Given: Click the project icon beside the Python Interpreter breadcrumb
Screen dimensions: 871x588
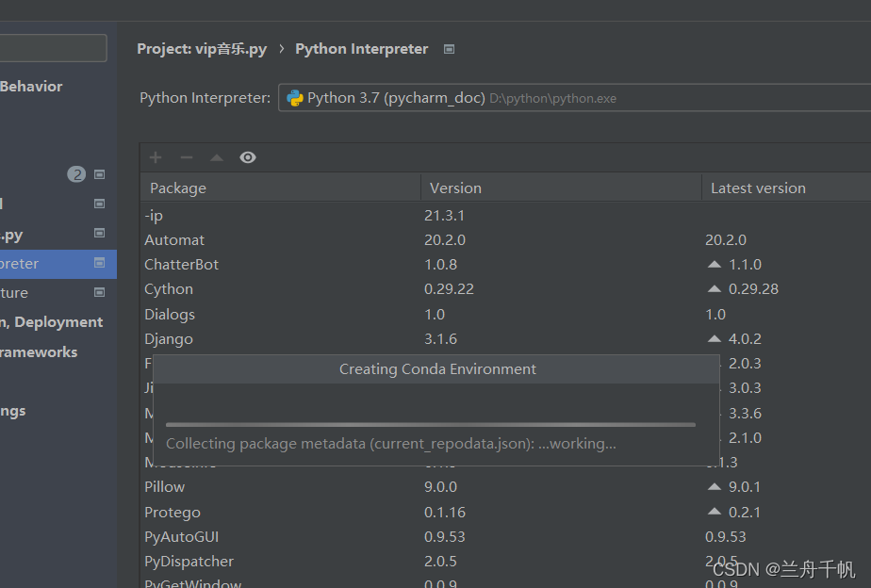Looking at the screenshot, I should 450,49.
